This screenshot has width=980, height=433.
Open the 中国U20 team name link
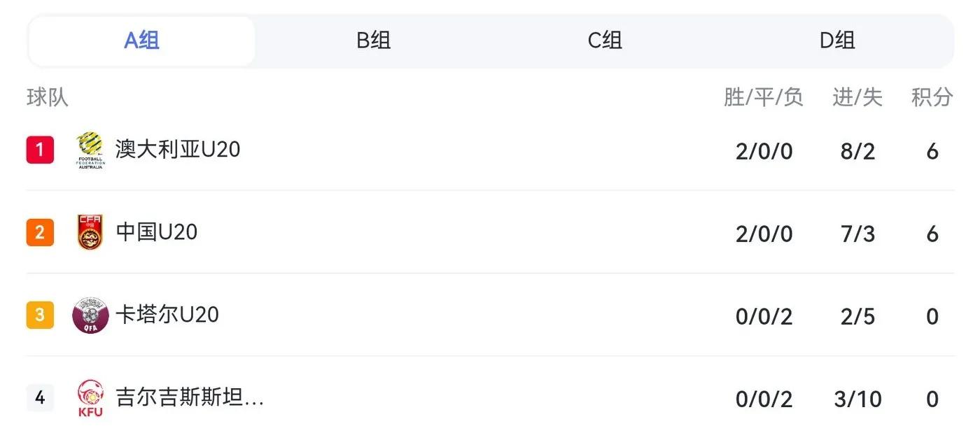157,232
